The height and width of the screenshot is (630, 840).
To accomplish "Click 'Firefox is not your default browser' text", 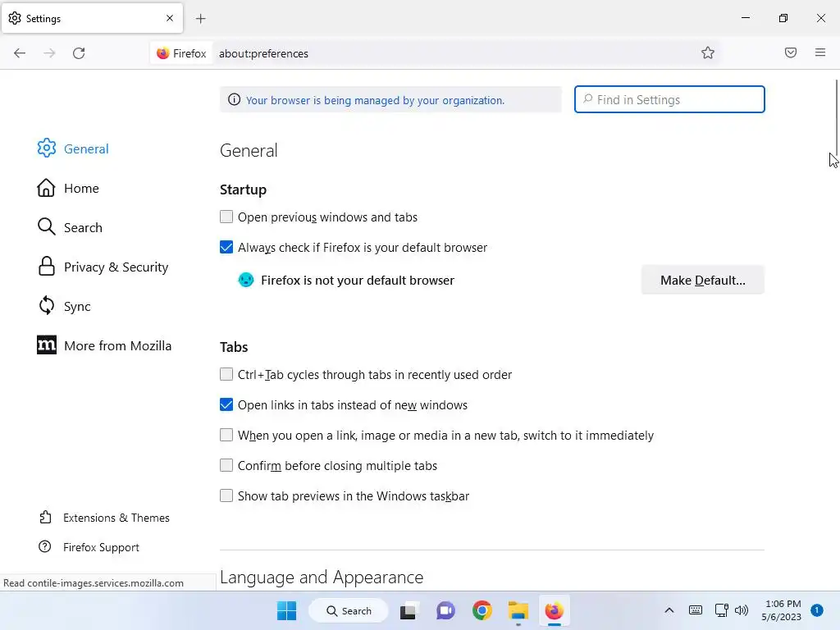I will point(358,281).
